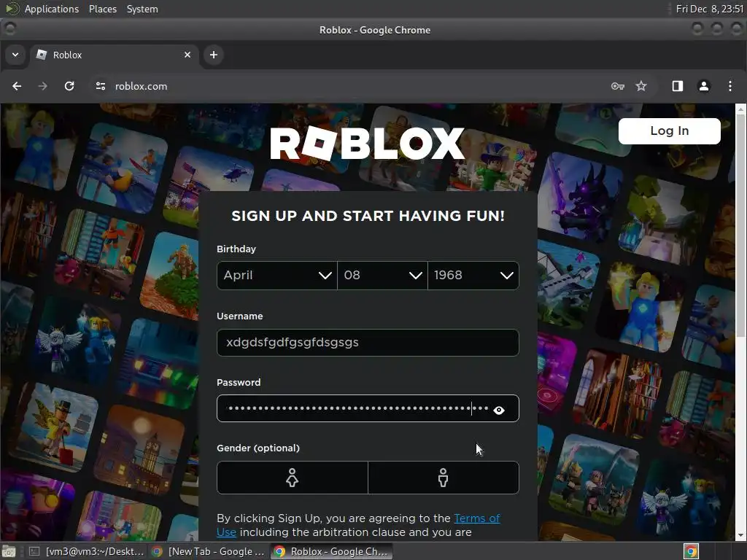747x560 pixels.
Task: Open the birthday year dropdown showing 1968
Action: pyautogui.click(x=473, y=275)
